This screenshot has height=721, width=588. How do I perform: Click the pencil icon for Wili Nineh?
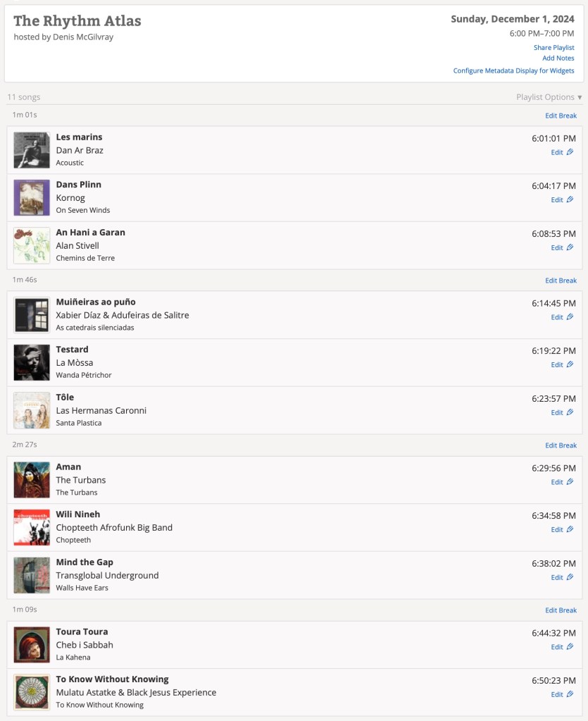click(x=570, y=529)
